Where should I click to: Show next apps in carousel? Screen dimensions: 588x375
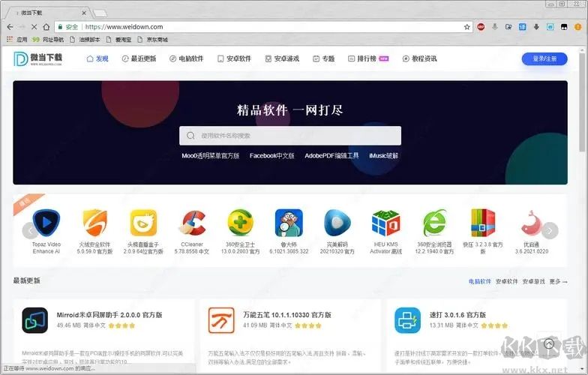[550, 231]
